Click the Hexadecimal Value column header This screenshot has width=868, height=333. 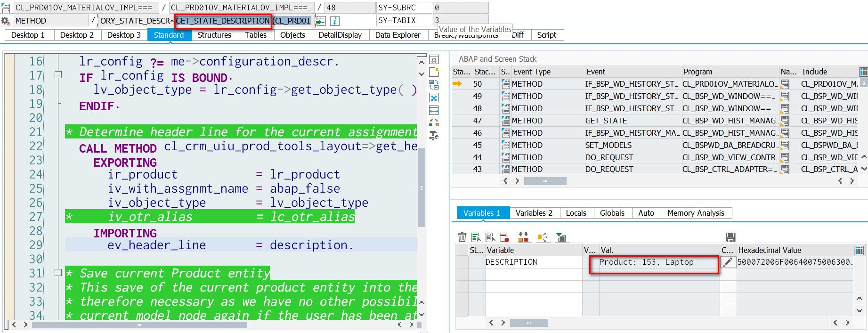tap(795, 250)
